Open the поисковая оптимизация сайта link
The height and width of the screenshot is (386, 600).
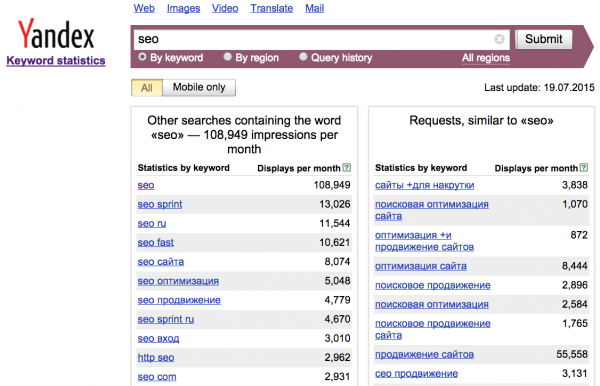[x=432, y=210]
